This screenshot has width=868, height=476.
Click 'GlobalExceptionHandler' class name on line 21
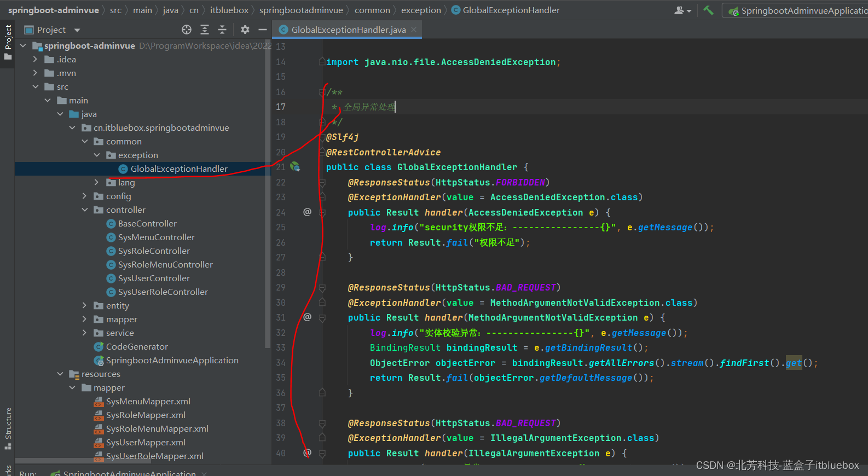457,167
